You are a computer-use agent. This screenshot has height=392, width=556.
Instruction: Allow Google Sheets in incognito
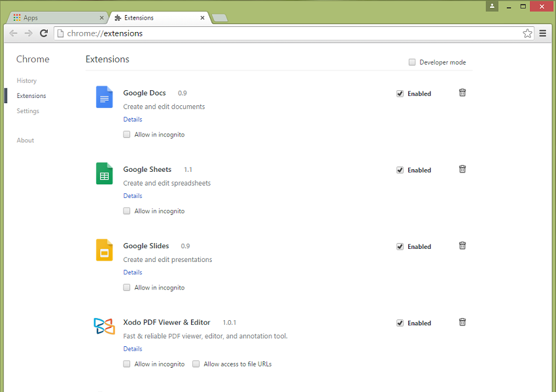[x=127, y=211]
